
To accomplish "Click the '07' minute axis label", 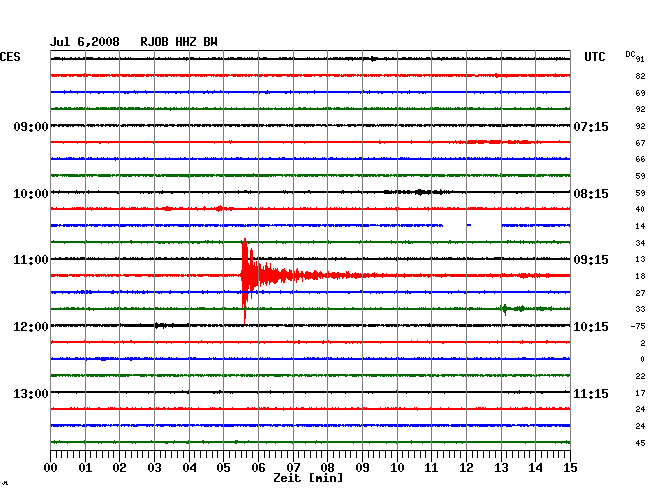I will [x=293, y=468].
